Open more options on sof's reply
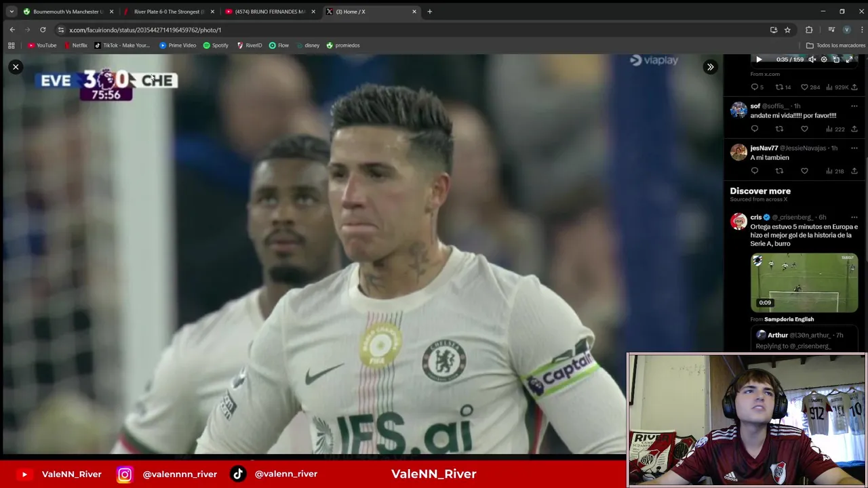This screenshot has height=488, width=868. click(854, 106)
